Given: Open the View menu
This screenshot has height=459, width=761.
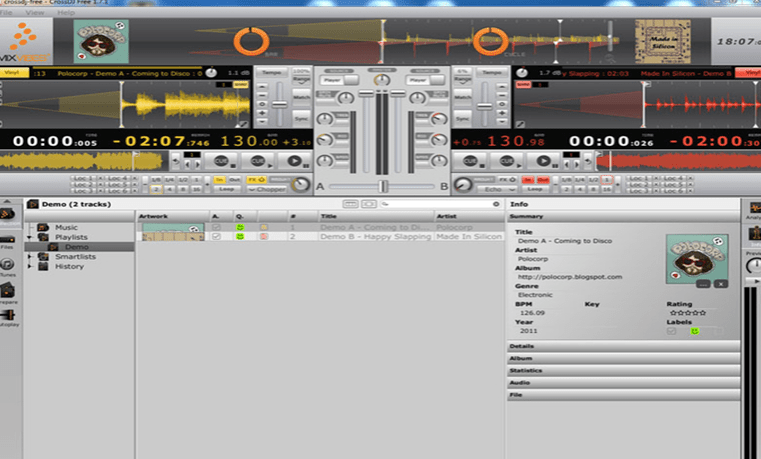Looking at the screenshot, I should click(x=34, y=12).
